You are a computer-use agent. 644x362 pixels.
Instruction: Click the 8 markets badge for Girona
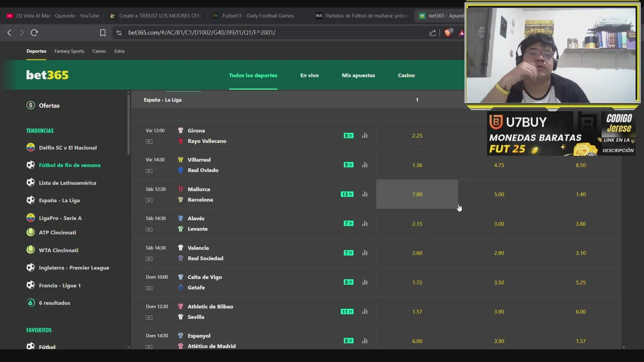(348, 136)
